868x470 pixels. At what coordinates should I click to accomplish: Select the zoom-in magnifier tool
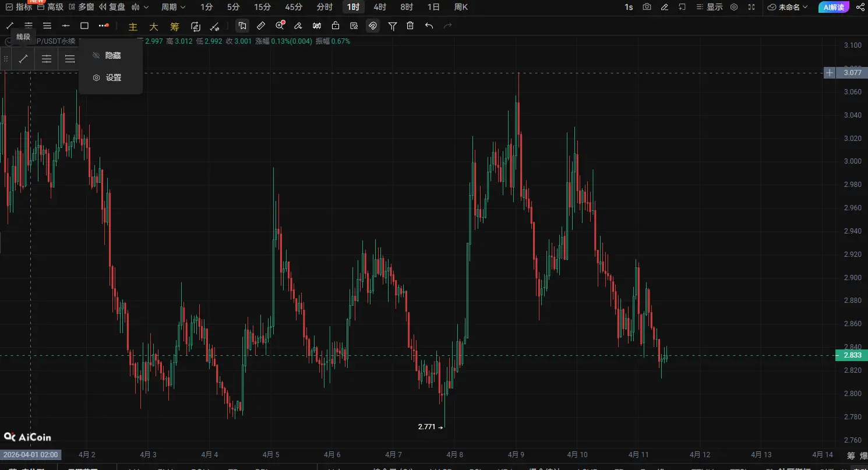(280, 25)
